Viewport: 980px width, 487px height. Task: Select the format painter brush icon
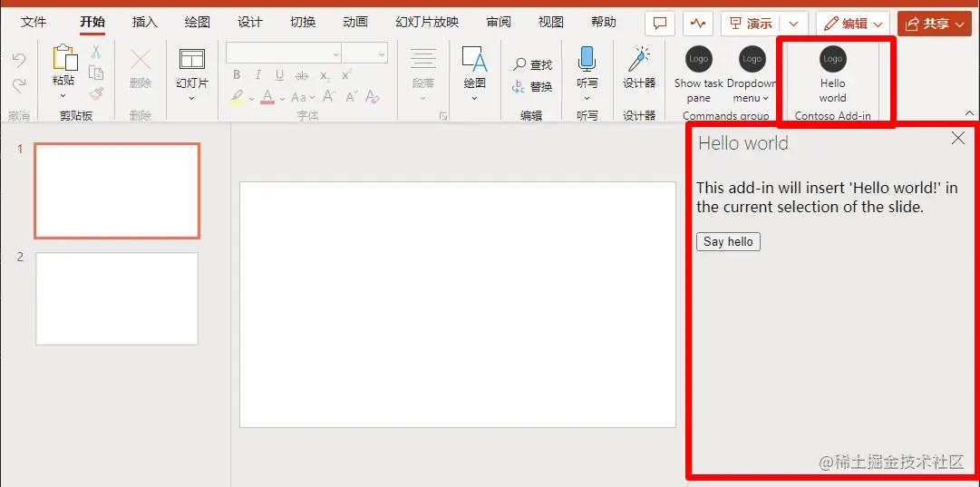96,93
